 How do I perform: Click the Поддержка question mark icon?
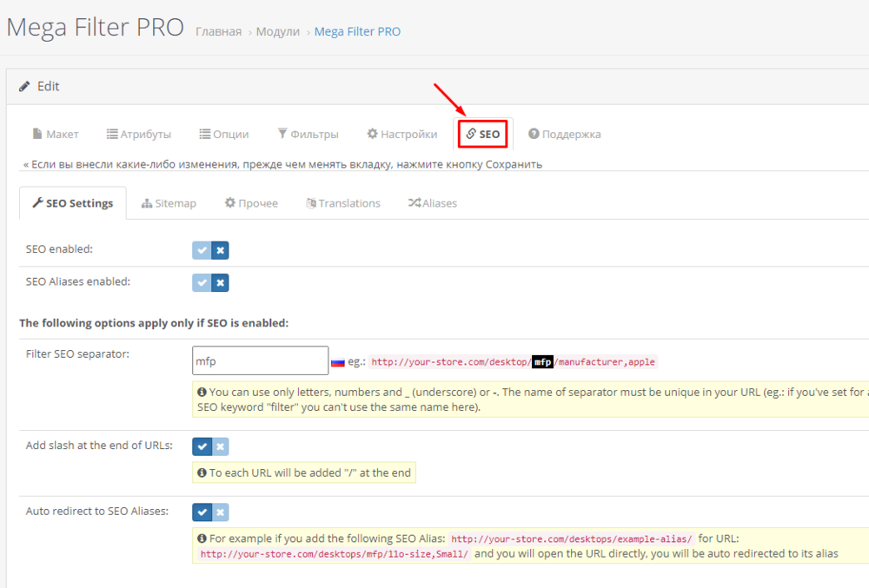tap(534, 134)
